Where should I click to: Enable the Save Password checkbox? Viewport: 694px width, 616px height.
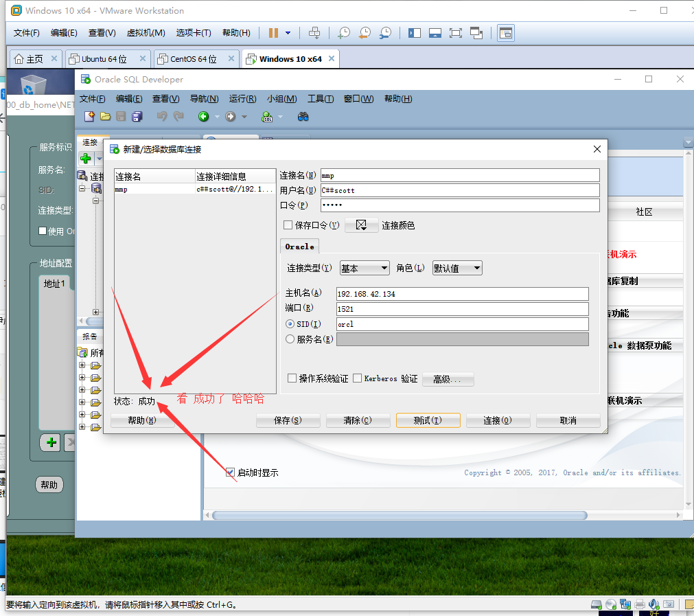coord(288,225)
